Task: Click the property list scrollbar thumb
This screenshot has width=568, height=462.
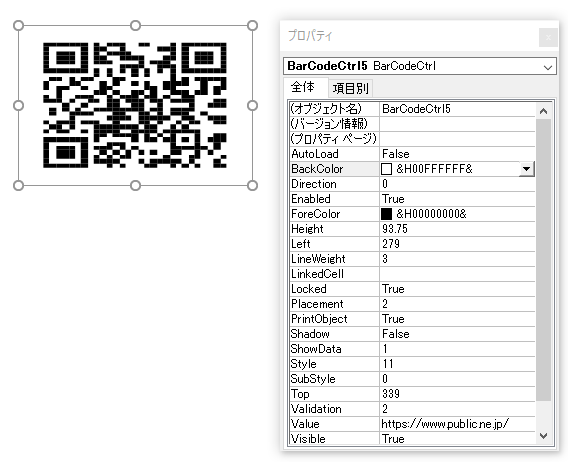Action: [543, 259]
